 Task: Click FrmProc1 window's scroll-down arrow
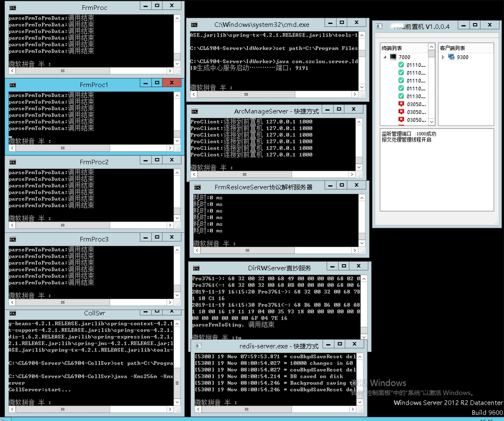177,141
